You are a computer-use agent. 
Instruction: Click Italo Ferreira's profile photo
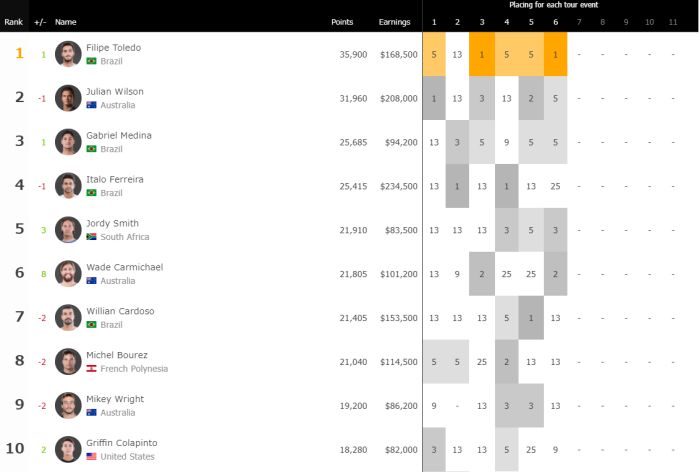pos(68,185)
